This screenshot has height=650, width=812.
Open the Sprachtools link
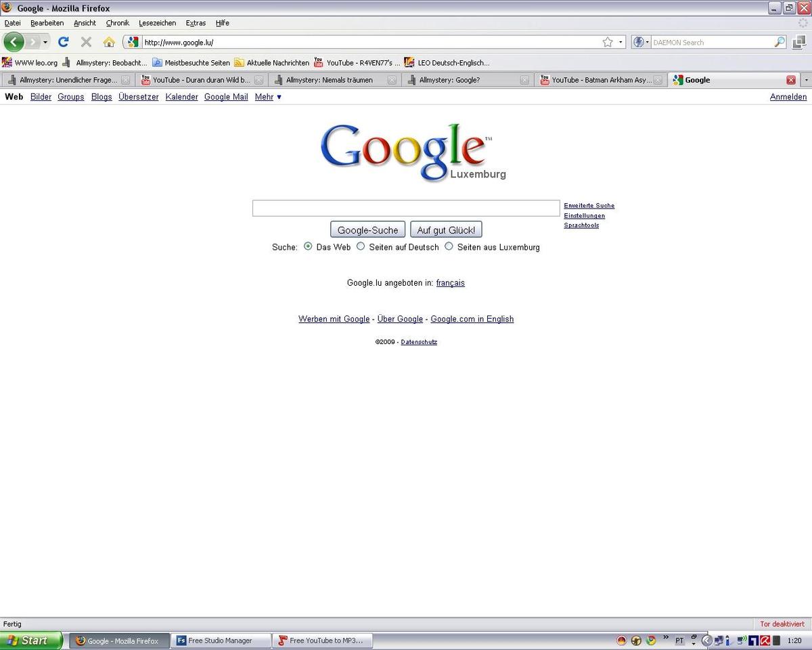(x=581, y=225)
